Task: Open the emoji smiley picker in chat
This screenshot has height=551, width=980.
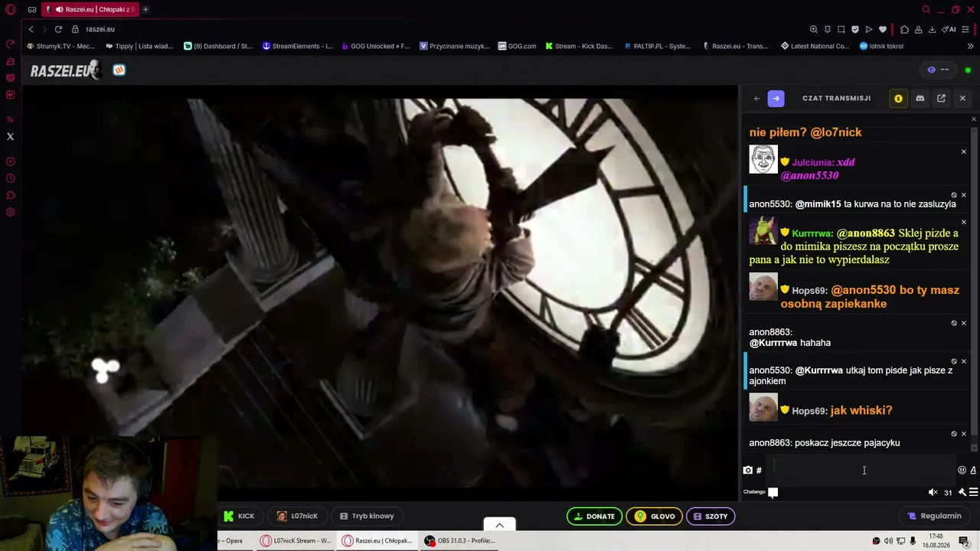Action: (x=962, y=471)
